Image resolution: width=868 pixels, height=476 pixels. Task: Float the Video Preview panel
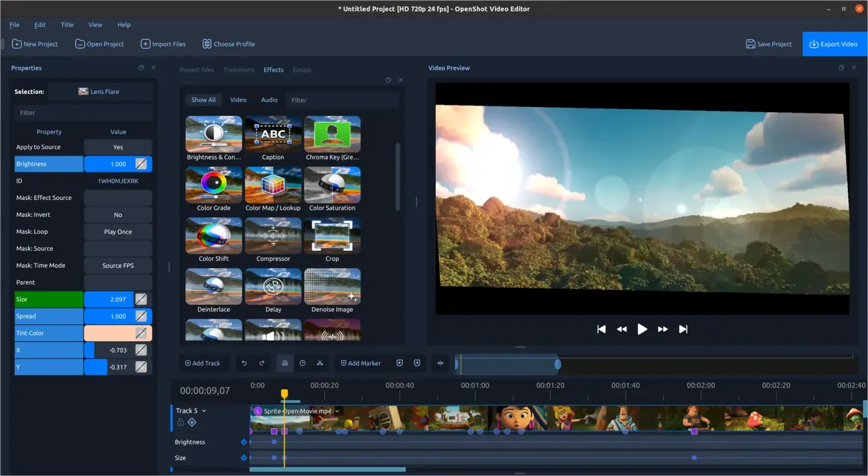click(x=841, y=68)
